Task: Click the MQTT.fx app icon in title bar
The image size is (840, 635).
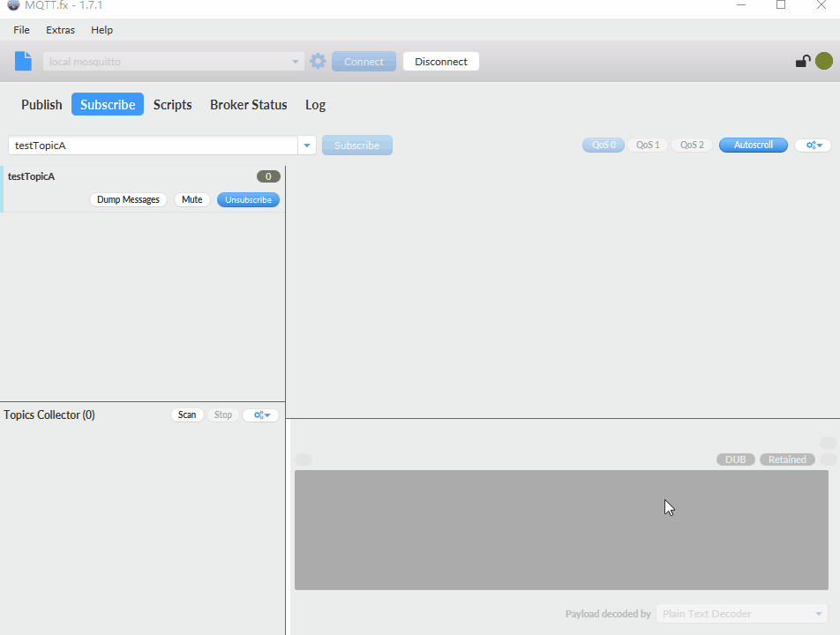Action: point(13,4)
